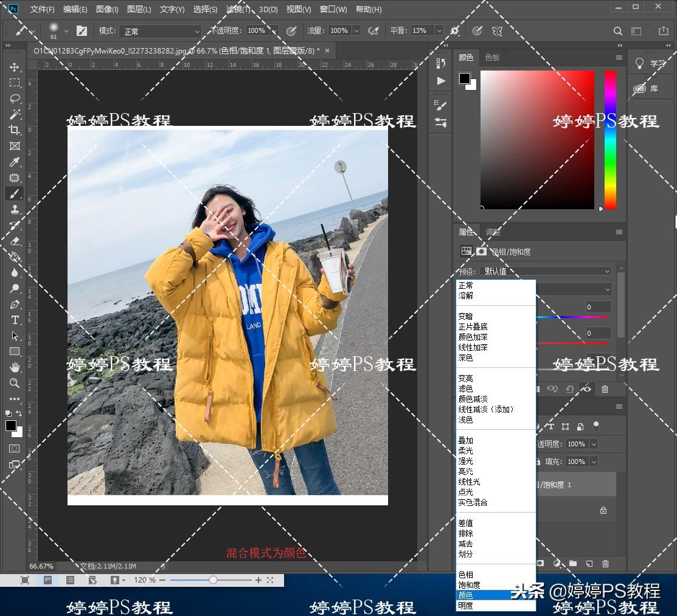Toggle pressure controls size option

click(477, 30)
